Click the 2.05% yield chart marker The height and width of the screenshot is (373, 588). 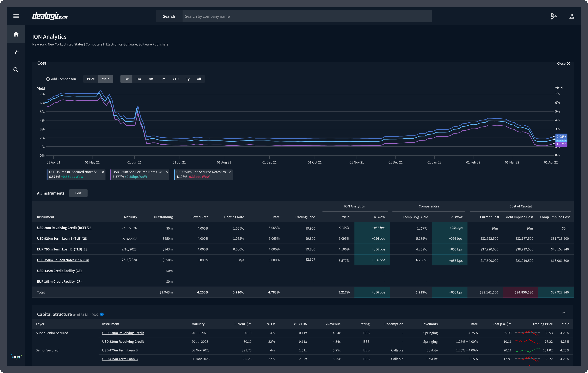561,137
